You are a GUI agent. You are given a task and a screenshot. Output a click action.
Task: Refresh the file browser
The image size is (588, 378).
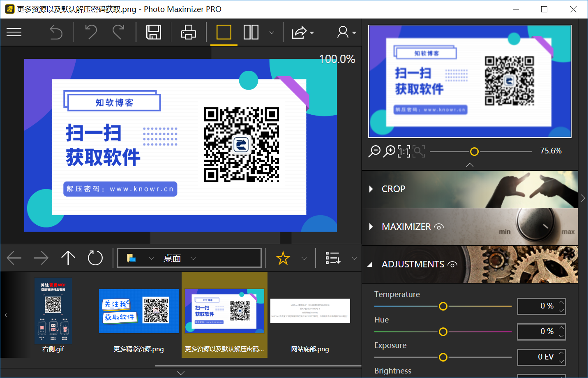tap(95, 258)
